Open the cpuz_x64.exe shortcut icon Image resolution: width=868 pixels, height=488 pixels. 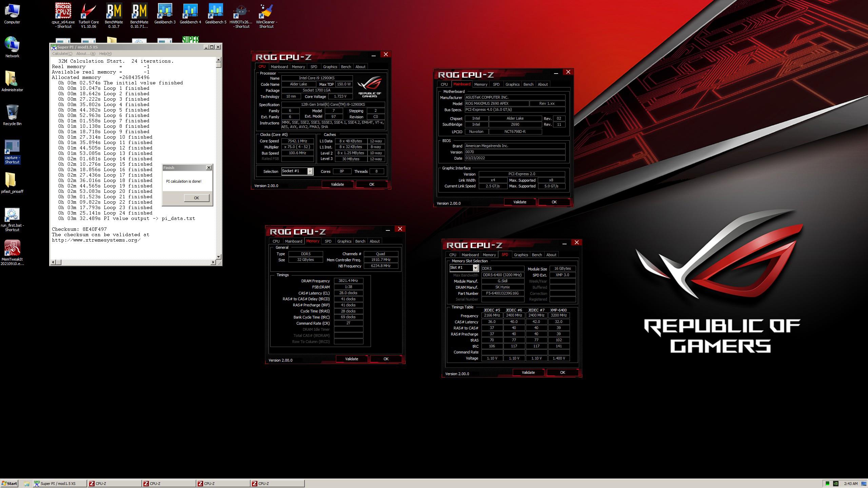tap(63, 16)
